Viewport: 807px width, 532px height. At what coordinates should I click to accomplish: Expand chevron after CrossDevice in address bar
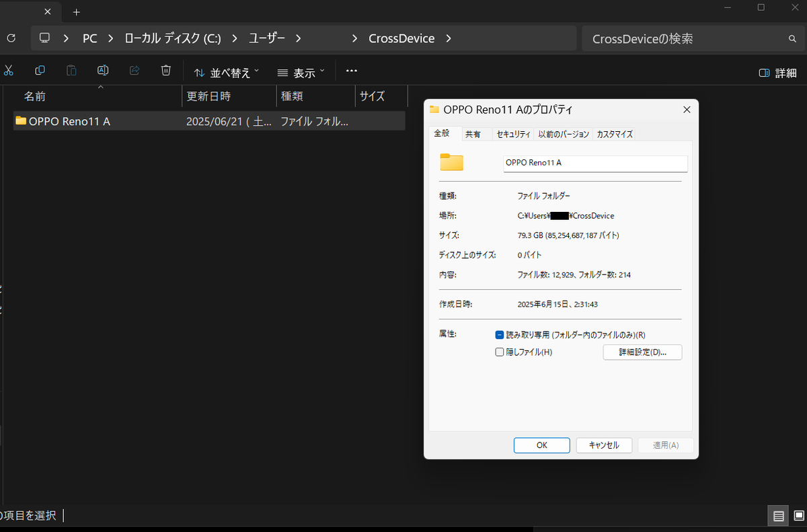pos(449,38)
